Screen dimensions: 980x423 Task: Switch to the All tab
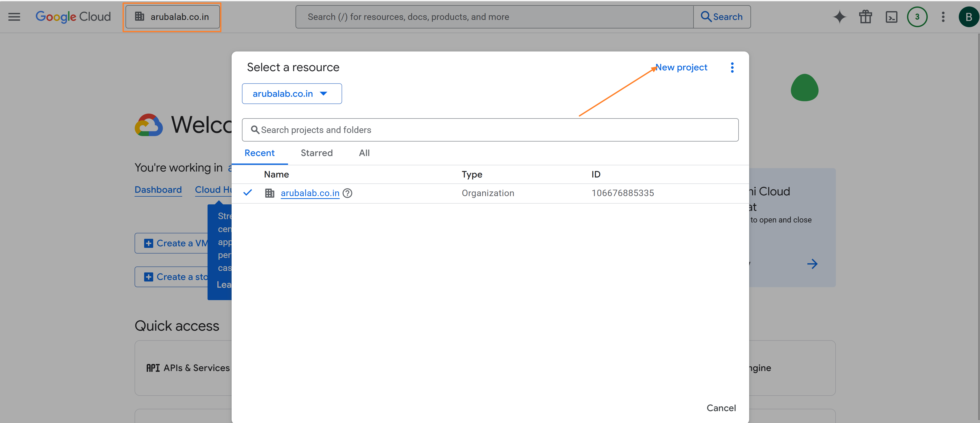364,153
